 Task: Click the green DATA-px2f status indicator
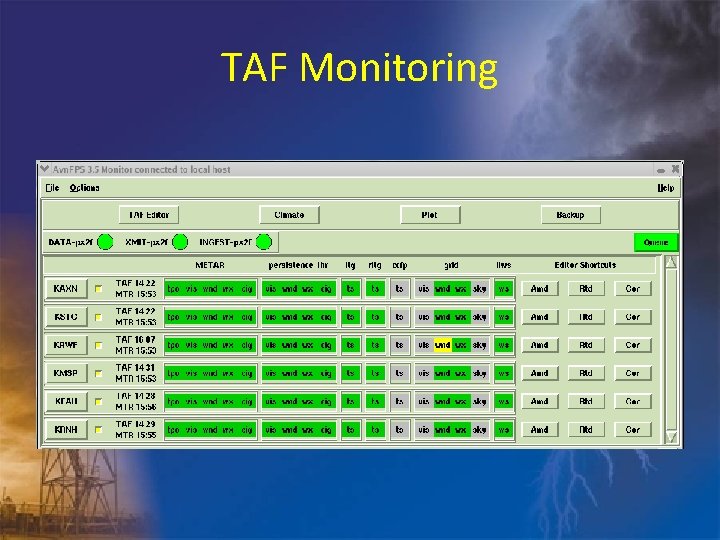point(105,242)
